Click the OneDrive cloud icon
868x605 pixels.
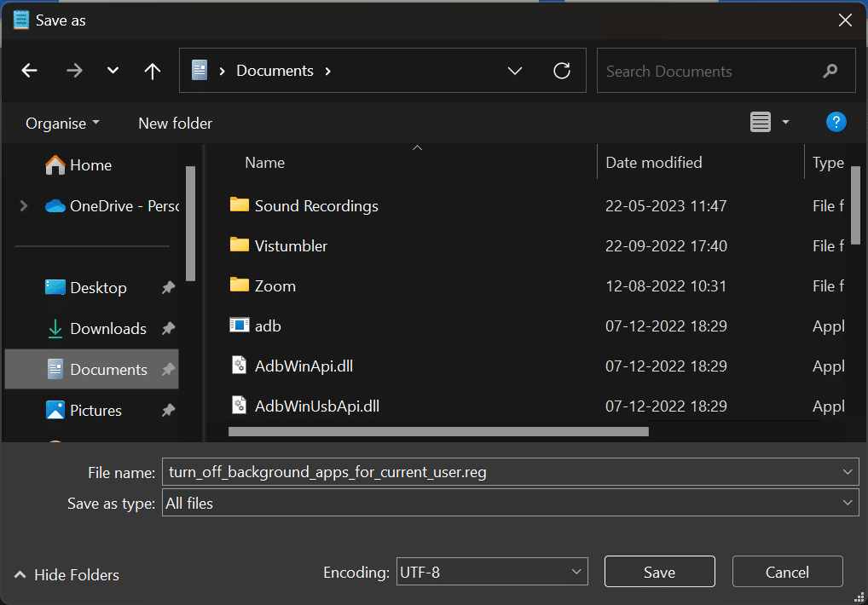click(x=55, y=206)
